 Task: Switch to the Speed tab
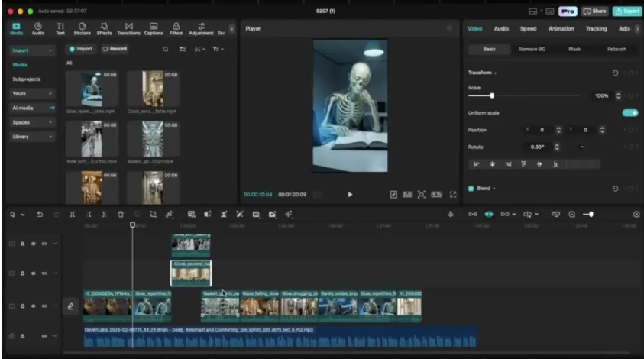tap(528, 29)
